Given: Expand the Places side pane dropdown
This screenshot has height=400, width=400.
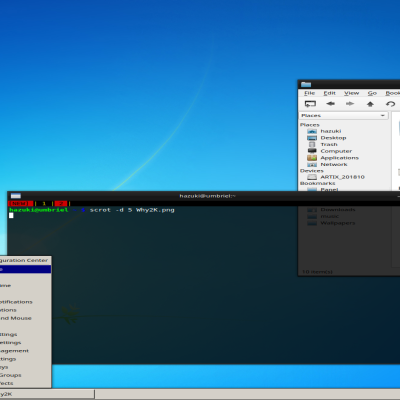Looking at the screenshot, I should tap(343, 115).
